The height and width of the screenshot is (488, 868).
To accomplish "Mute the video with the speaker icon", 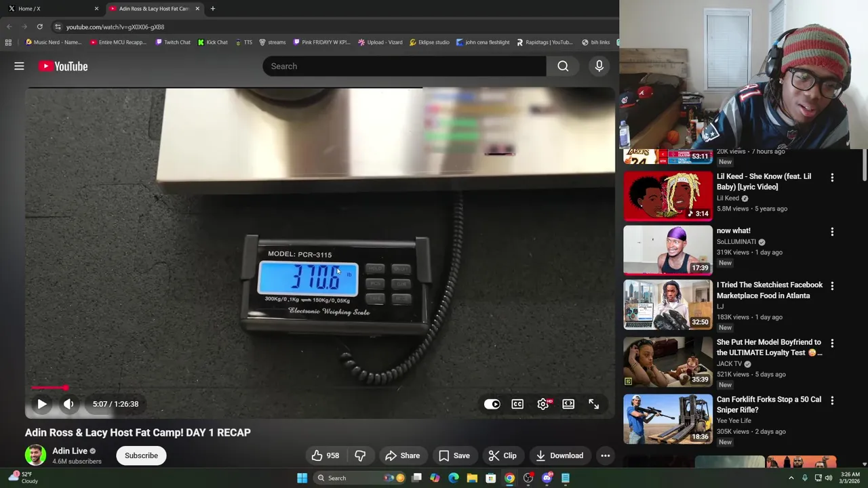I will [68, 404].
